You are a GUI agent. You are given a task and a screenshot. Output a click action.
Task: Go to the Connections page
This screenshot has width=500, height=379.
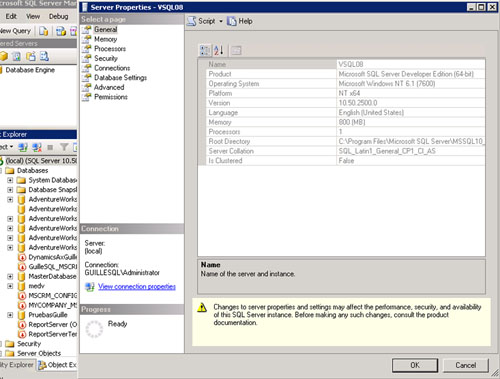tap(112, 68)
